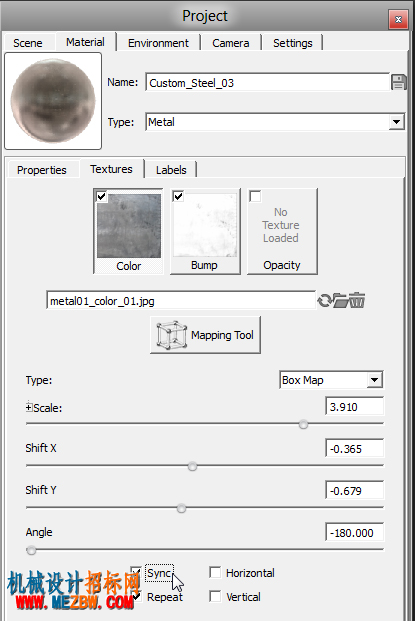The height and width of the screenshot is (621, 415).
Task: Delete texture using the trash icon
Action: [357, 300]
